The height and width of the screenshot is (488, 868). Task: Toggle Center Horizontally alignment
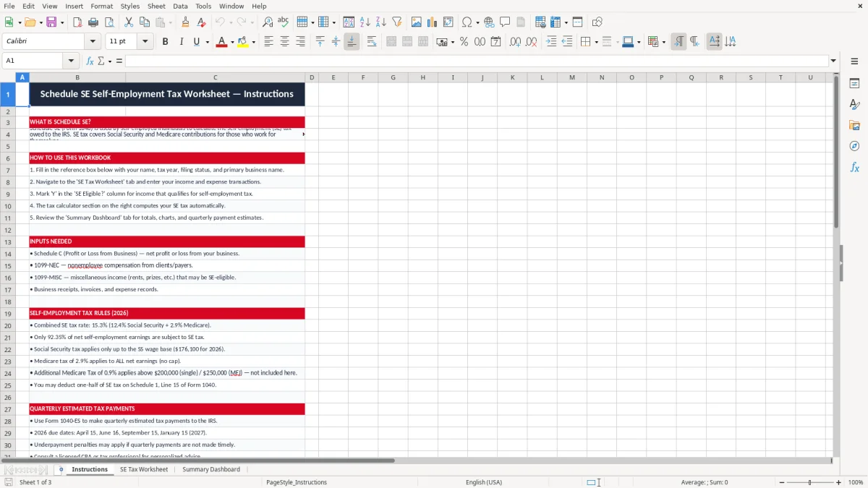[284, 42]
